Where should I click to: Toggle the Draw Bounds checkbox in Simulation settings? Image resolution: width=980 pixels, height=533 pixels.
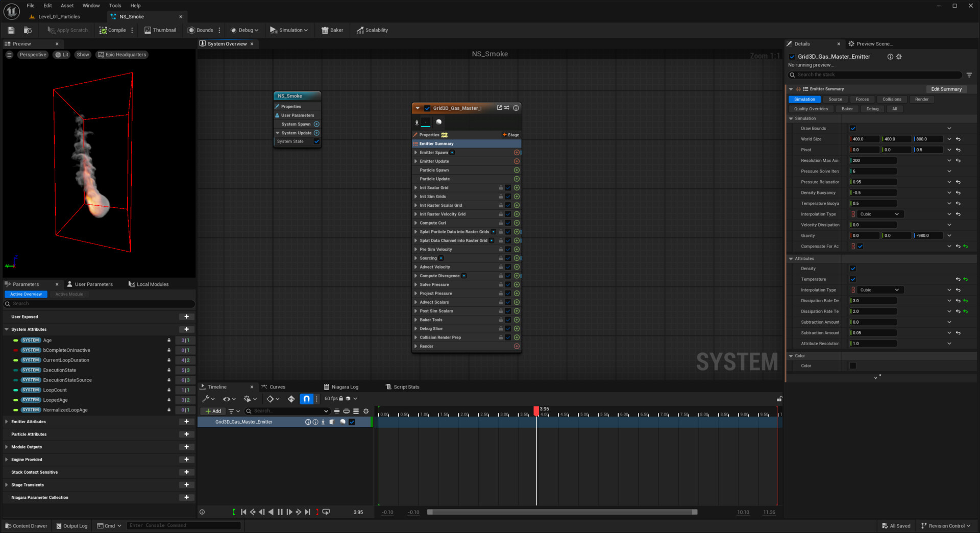(853, 128)
